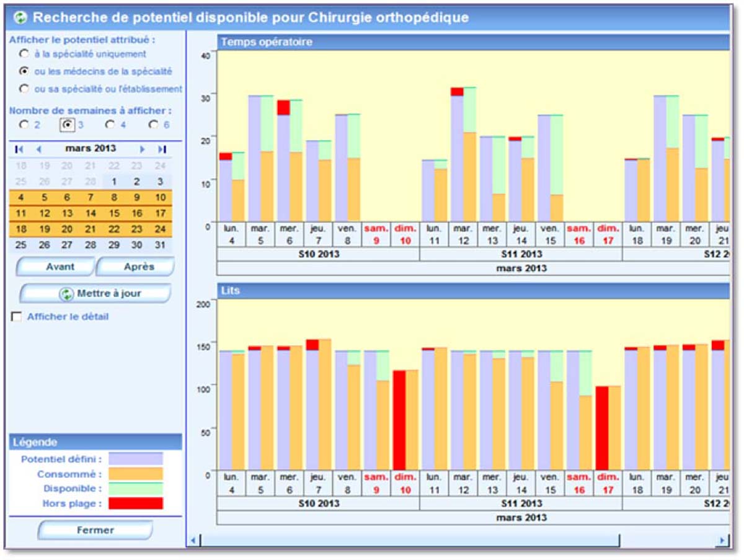This screenshot has width=744, height=560.
Task: Click the Mettre à jour refresh button
Action: [95, 293]
